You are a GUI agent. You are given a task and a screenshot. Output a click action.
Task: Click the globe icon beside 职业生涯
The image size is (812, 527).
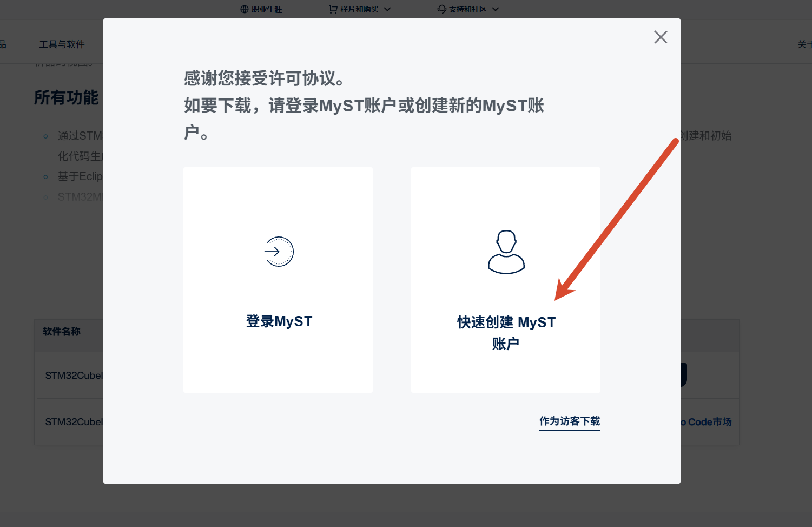click(x=245, y=9)
